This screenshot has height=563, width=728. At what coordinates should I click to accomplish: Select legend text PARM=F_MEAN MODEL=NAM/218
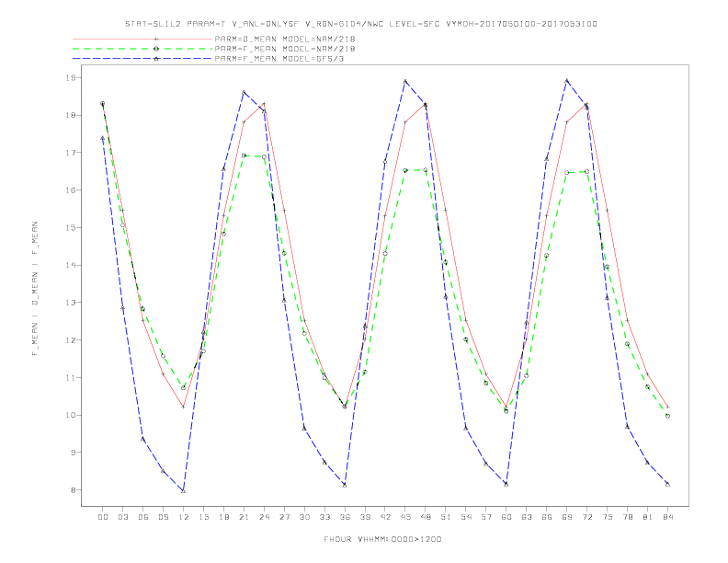(x=285, y=49)
